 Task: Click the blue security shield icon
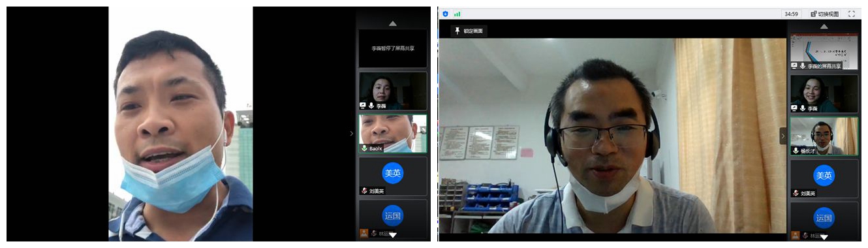(445, 14)
